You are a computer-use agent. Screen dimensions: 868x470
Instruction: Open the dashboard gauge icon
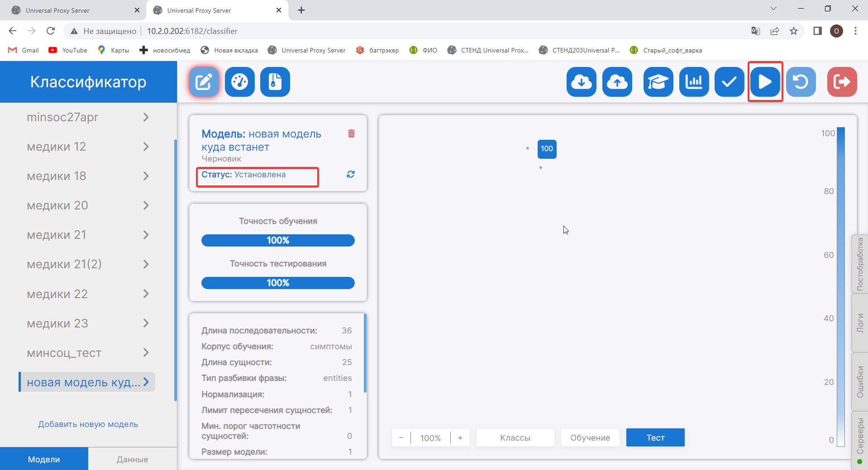point(239,82)
